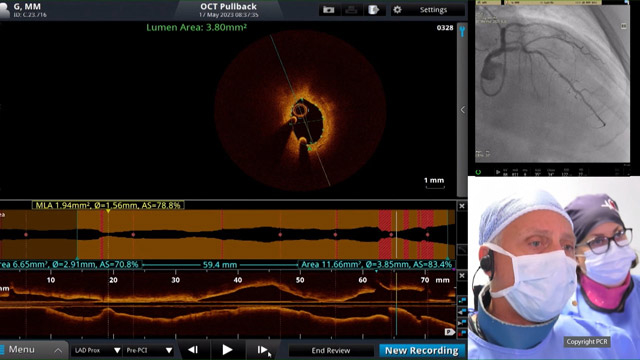
Task: Step forward one frame
Action: pyautogui.click(x=262, y=350)
